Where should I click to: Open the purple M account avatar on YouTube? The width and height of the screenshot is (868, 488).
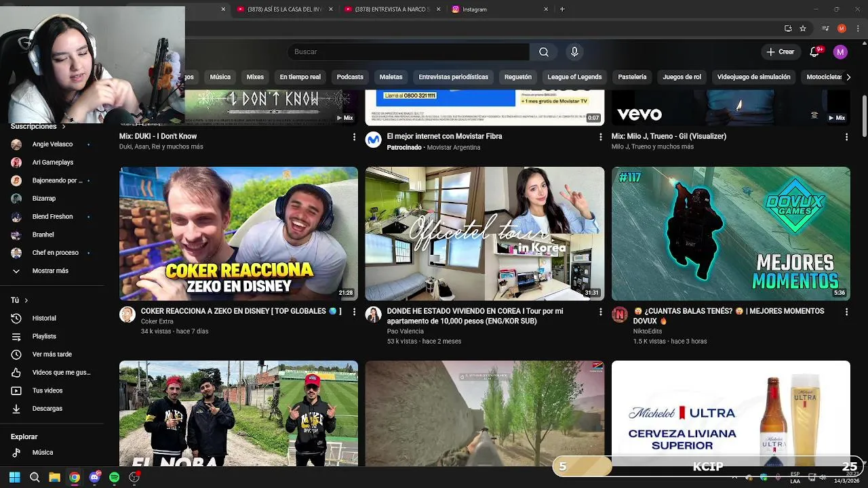[840, 52]
